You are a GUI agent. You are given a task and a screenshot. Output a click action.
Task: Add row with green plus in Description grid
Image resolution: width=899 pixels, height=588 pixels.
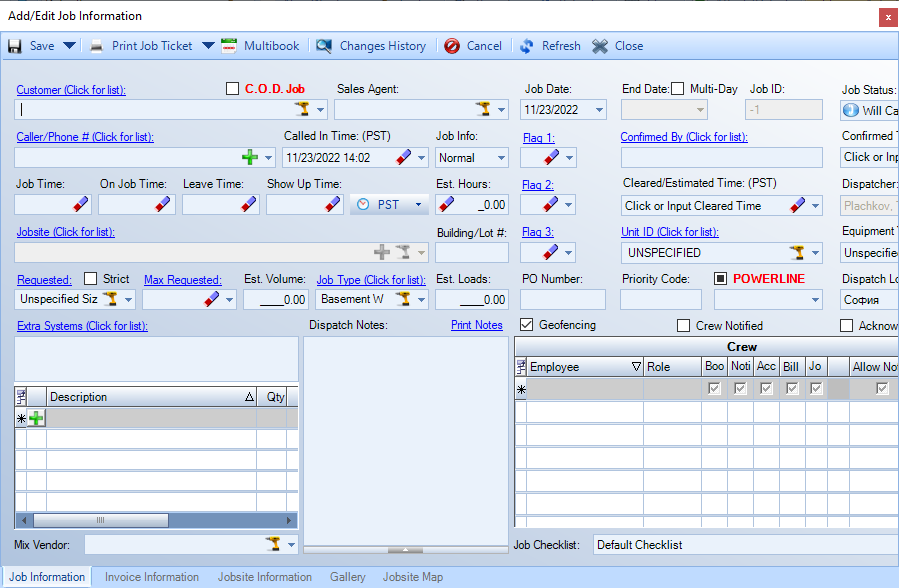36,418
